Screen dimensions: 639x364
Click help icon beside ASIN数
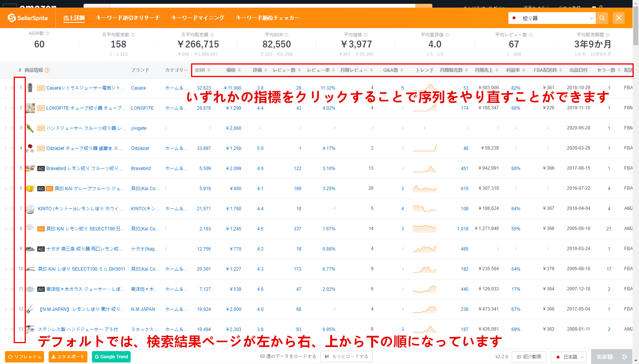47,33
